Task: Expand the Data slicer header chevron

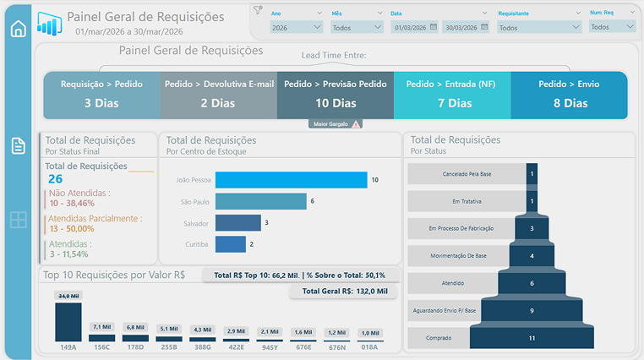Action: pyautogui.click(x=484, y=14)
